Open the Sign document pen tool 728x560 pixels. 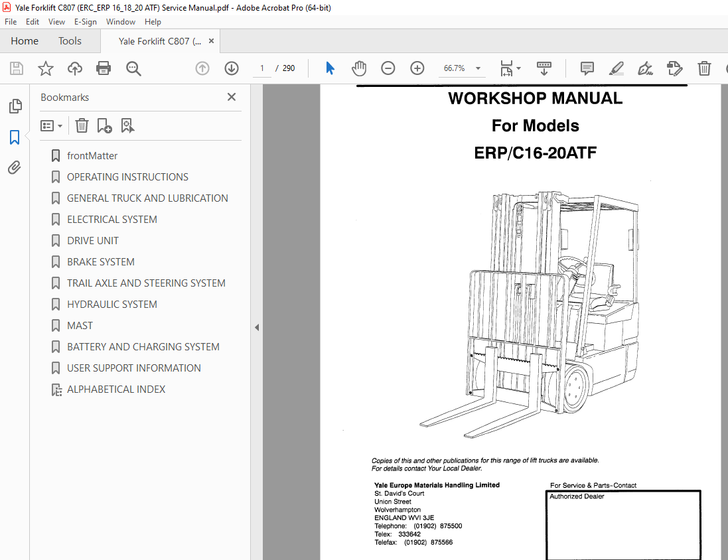(645, 68)
